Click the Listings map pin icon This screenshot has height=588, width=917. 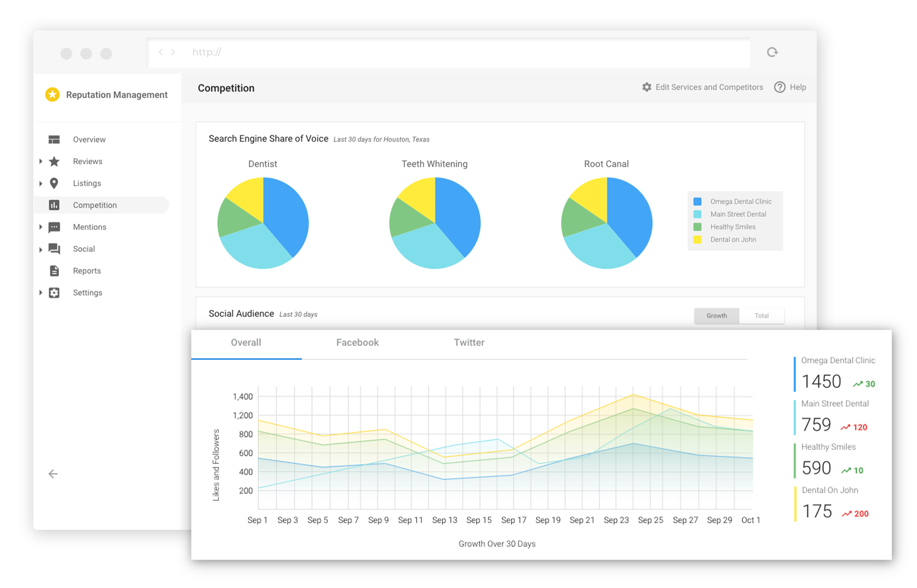pyautogui.click(x=54, y=184)
